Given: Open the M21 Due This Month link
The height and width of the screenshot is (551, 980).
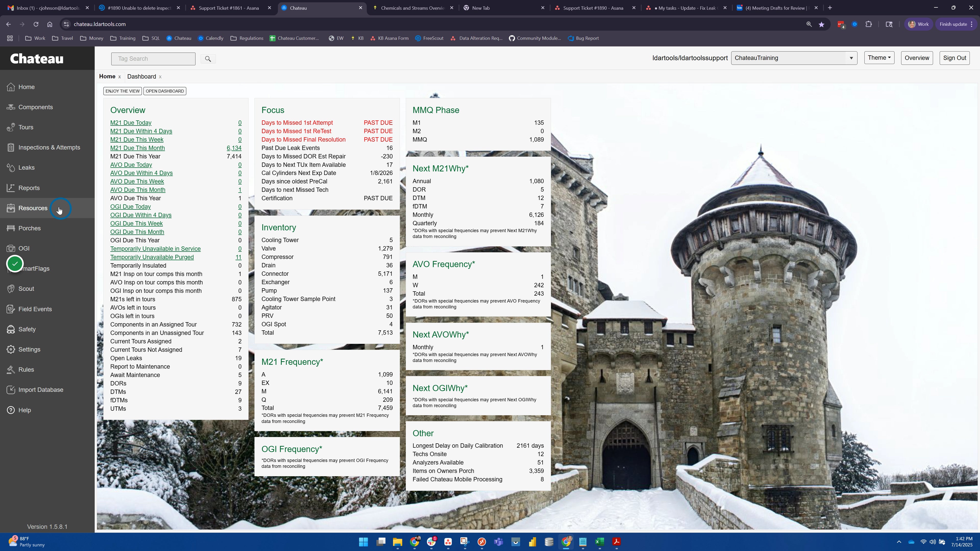Looking at the screenshot, I should (x=137, y=148).
